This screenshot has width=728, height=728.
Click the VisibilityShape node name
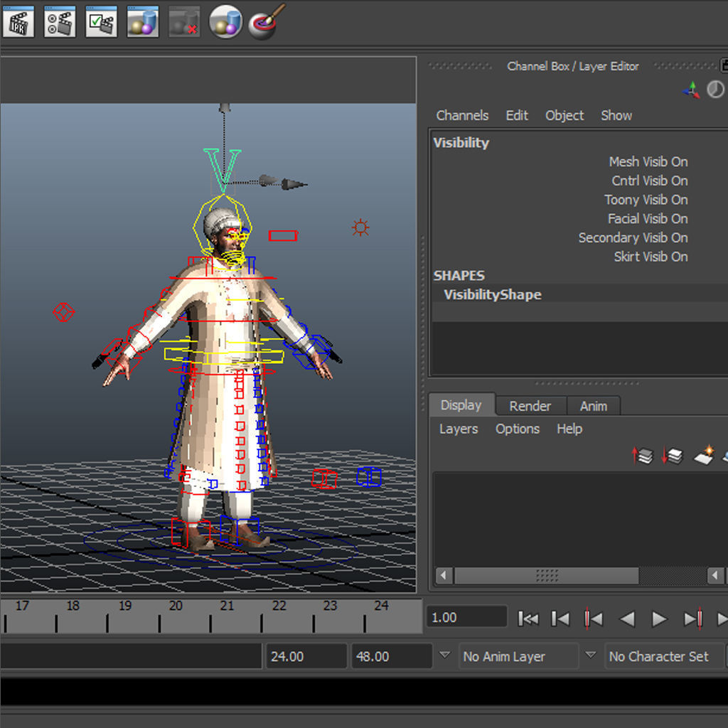click(492, 294)
